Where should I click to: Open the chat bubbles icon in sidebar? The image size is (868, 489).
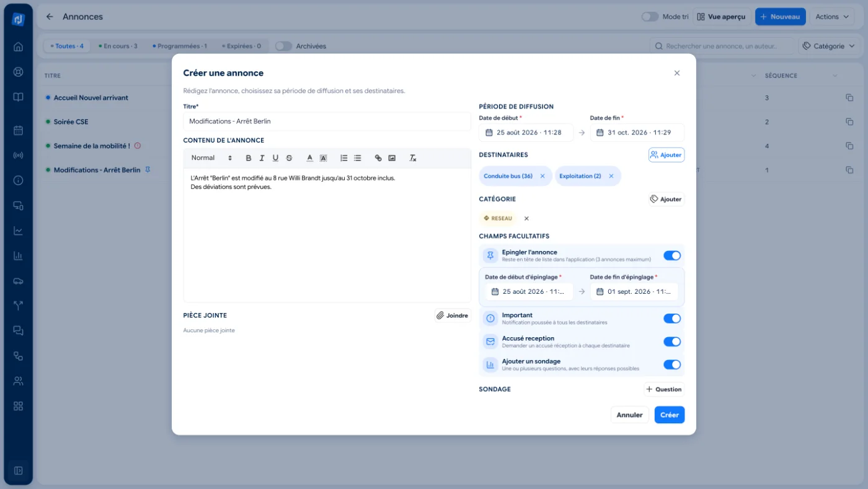click(x=18, y=331)
